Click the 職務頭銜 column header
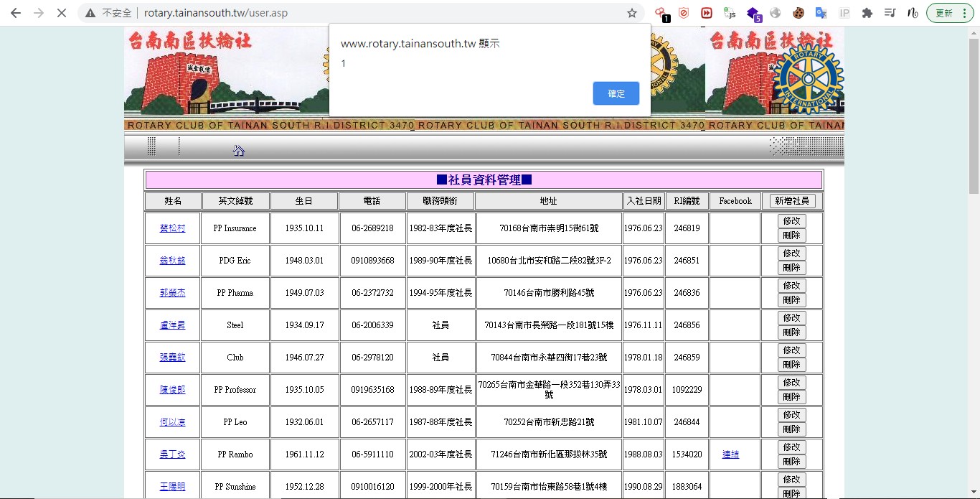Screen dimensions: 980x499 pos(440,201)
